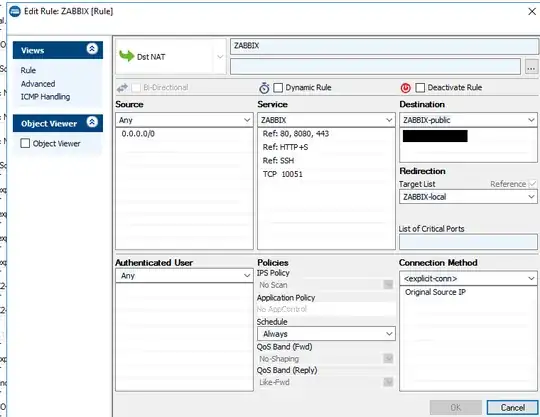The width and height of the screenshot is (540, 417).
Task: Click the Application Policy No AppControl field
Action: [x=326, y=309]
